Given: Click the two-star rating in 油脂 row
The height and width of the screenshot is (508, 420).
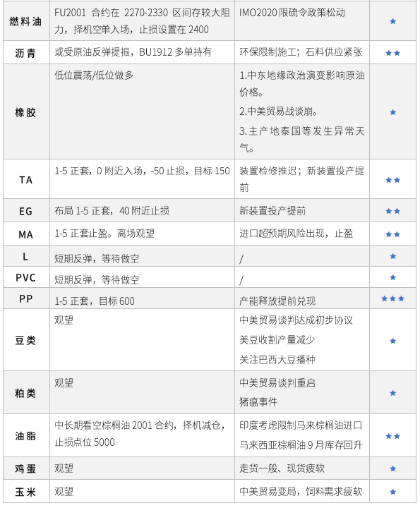Looking at the screenshot, I should pos(392,436).
